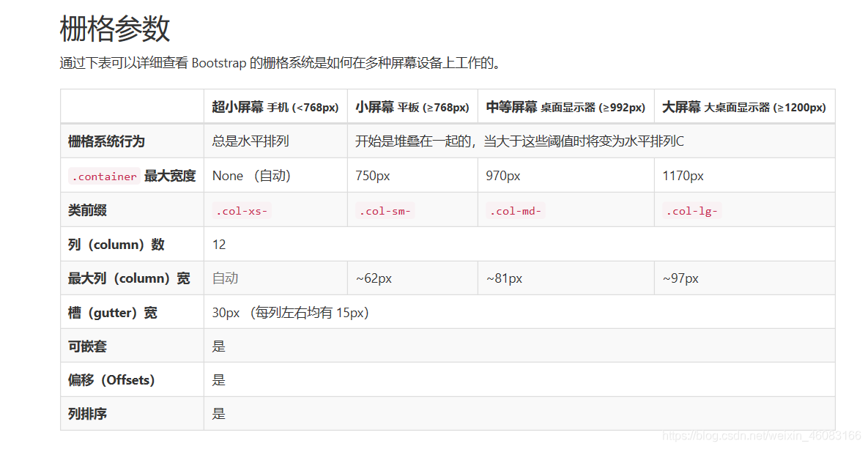Click the .col-md- code snippet

[516, 211]
